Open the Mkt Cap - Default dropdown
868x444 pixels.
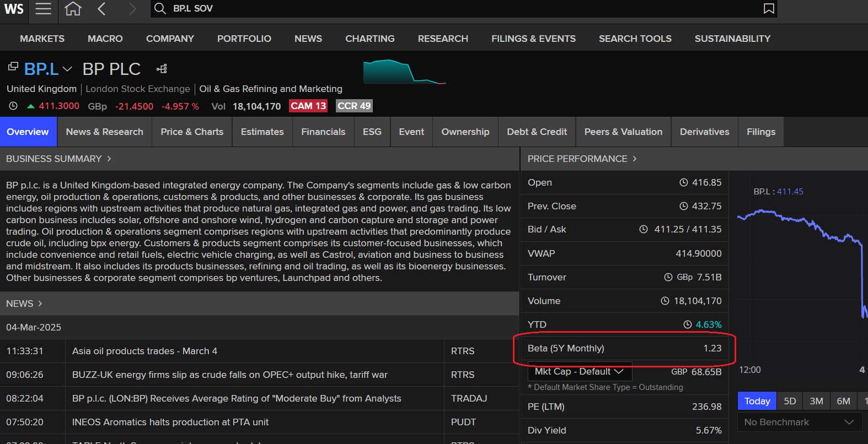pyautogui.click(x=579, y=371)
